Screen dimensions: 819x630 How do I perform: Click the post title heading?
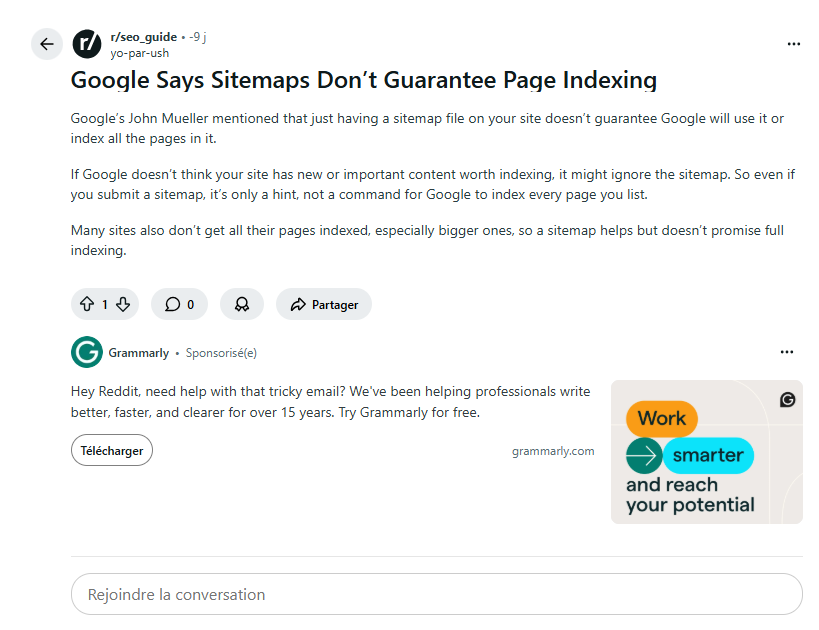(363, 80)
